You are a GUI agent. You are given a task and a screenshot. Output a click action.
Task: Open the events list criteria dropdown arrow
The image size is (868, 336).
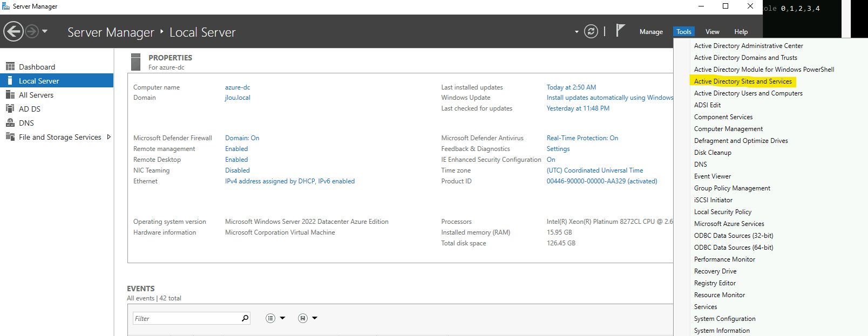point(282,318)
